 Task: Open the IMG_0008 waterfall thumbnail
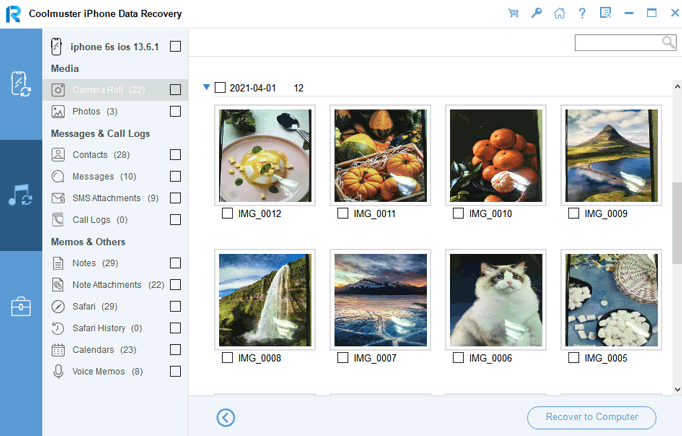(265, 300)
